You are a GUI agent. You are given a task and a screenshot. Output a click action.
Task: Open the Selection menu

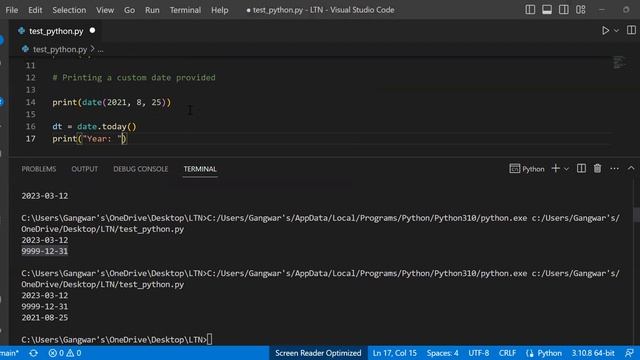coord(69,10)
